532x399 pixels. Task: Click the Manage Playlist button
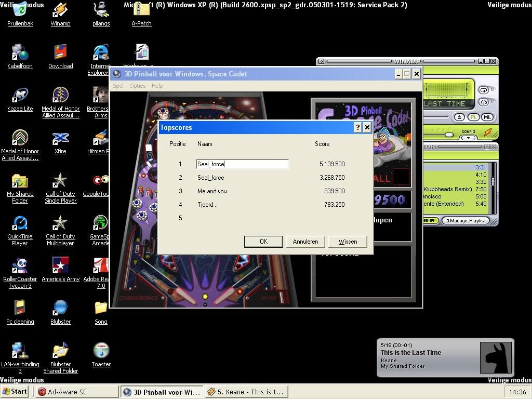(x=465, y=220)
